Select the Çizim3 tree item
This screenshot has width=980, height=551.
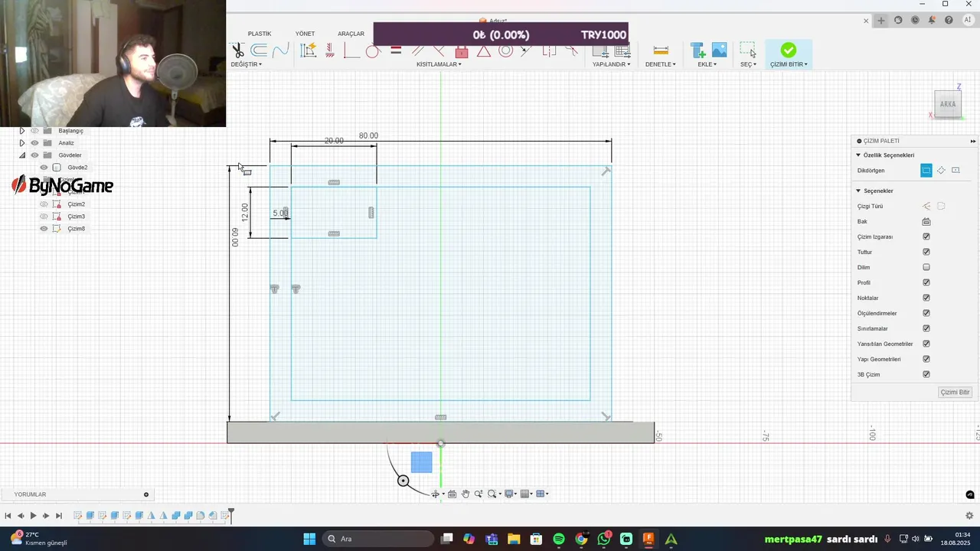76,217
